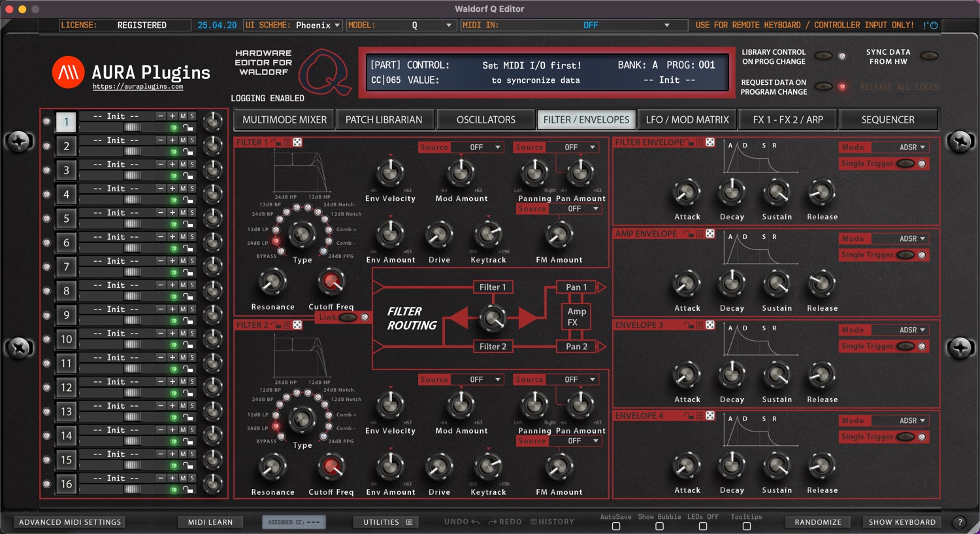Toggle Single Trigger on Envelope 4
Viewport: 980px width, 534px height.
click(906, 437)
